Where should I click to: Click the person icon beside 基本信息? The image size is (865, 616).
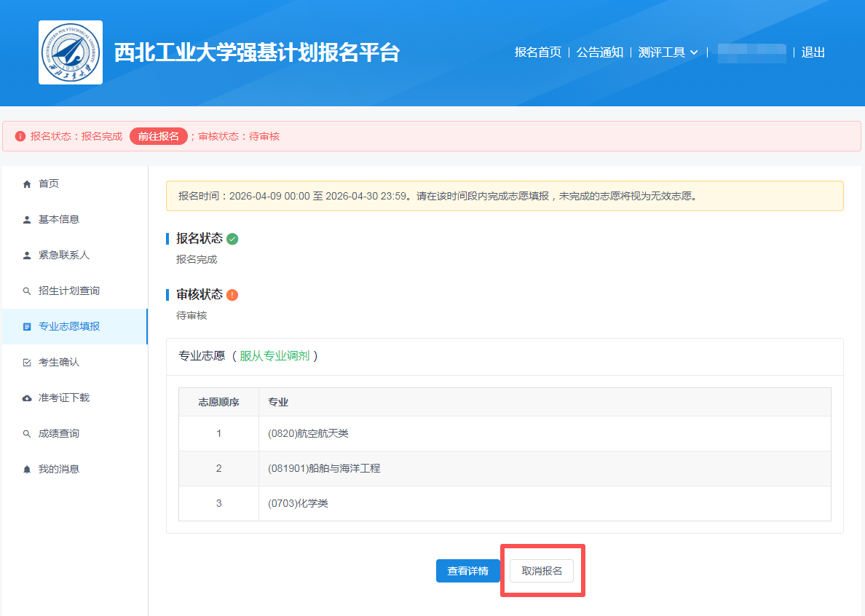click(27, 220)
